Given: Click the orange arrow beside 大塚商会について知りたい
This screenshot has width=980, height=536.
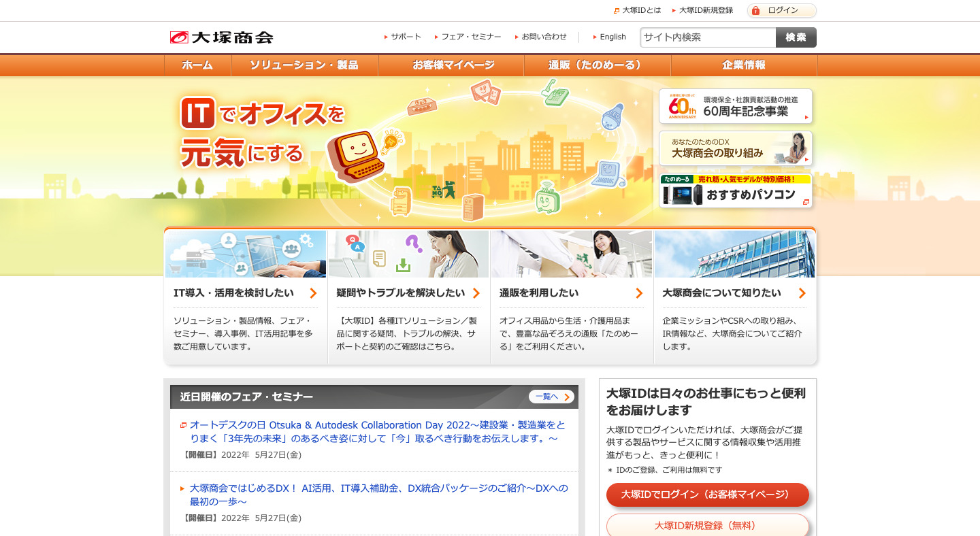Looking at the screenshot, I should click(802, 293).
